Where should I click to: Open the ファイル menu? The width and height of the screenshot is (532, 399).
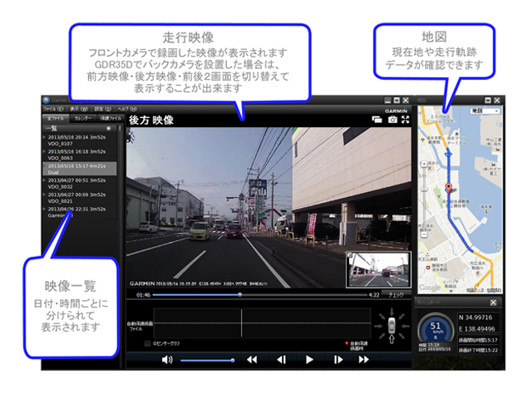coord(53,109)
